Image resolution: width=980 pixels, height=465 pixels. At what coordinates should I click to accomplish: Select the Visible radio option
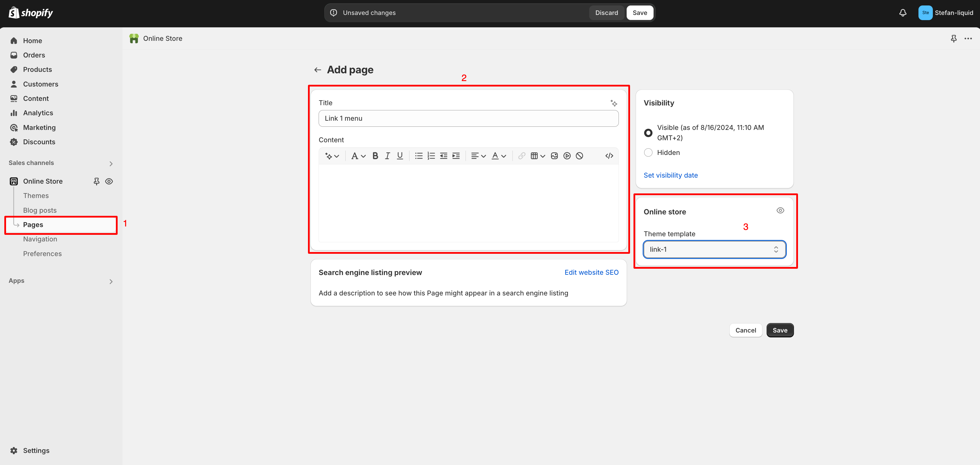tap(648, 133)
